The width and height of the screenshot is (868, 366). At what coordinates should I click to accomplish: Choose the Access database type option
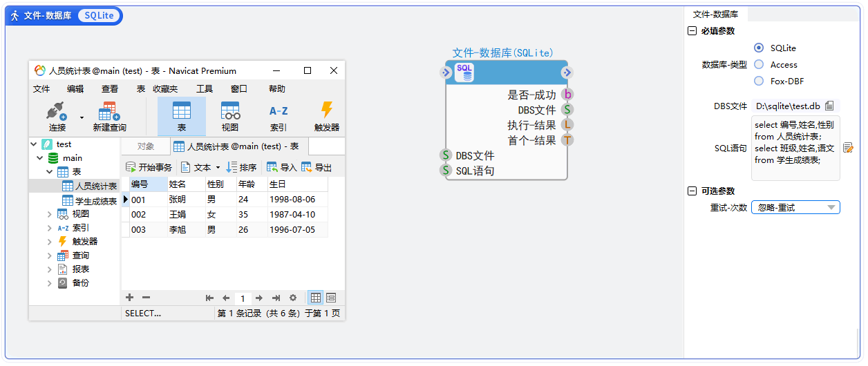coord(759,65)
